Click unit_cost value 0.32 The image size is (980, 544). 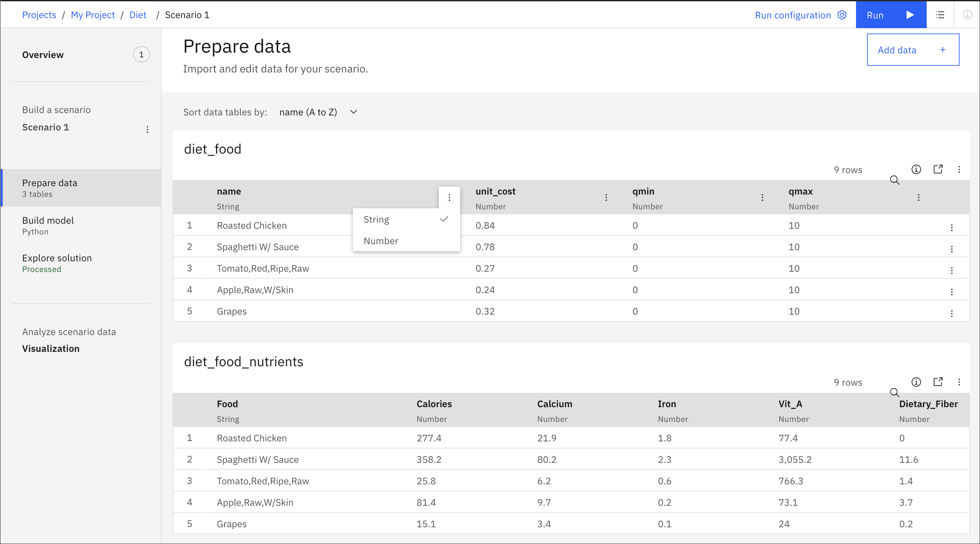[485, 311]
